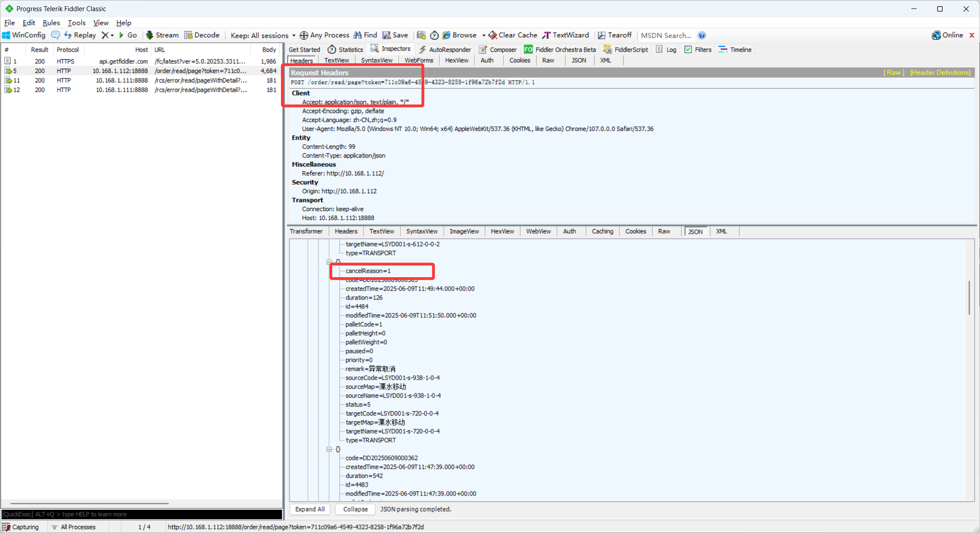This screenshot has height=533, width=980.
Task: Open the response Caching tab
Action: 602,231
